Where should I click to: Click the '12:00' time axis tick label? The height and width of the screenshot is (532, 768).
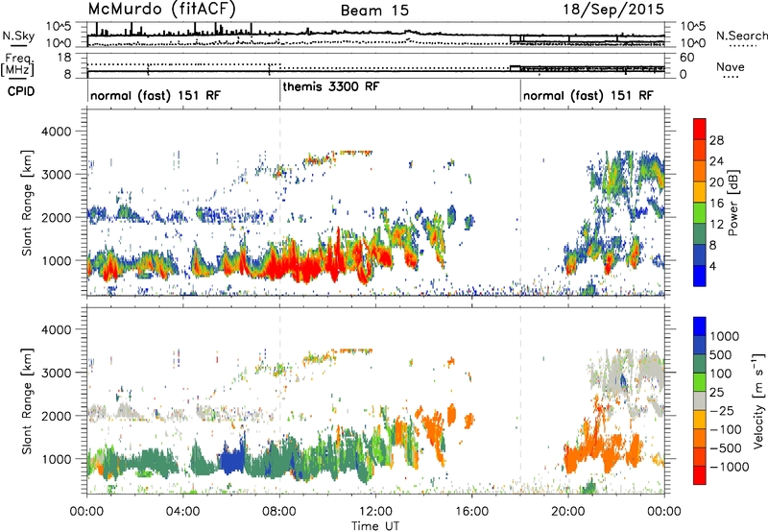point(375,512)
